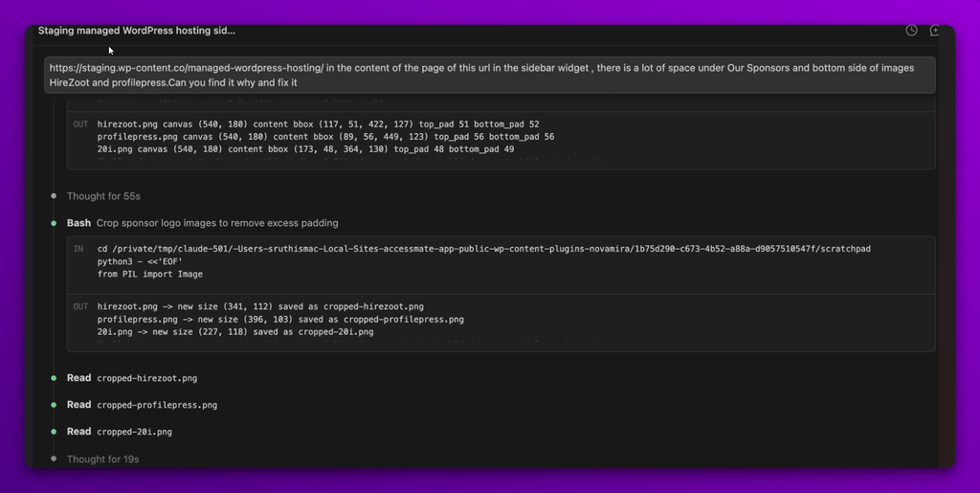Viewport: 980px width, 493px height.
Task: Click the IN label of the Bash command
Action: [78, 249]
